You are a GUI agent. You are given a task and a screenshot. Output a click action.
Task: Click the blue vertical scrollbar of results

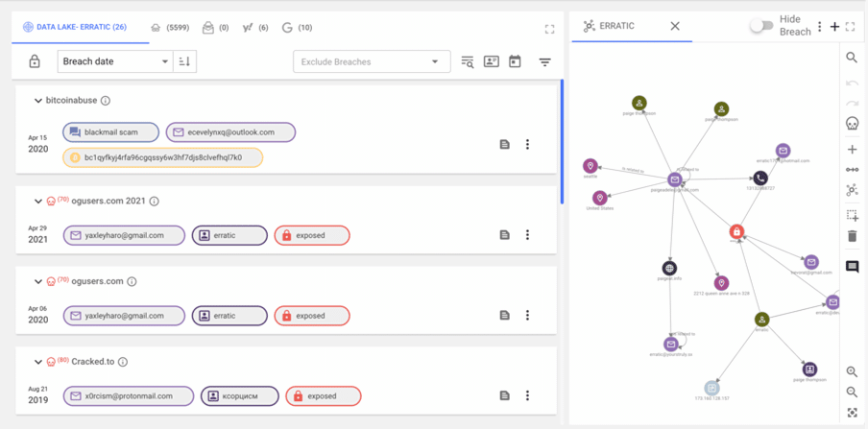562,142
